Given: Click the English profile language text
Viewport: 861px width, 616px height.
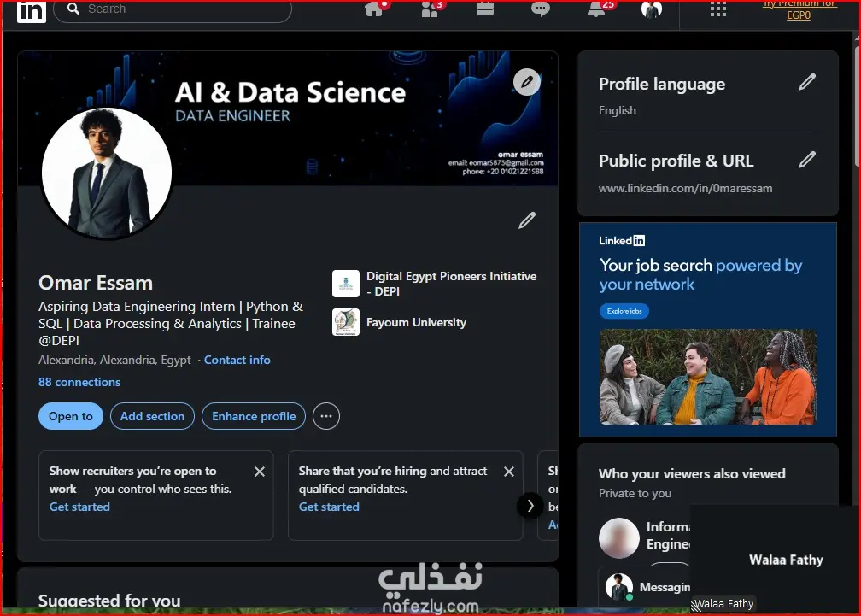Looking at the screenshot, I should (x=618, y=110).
